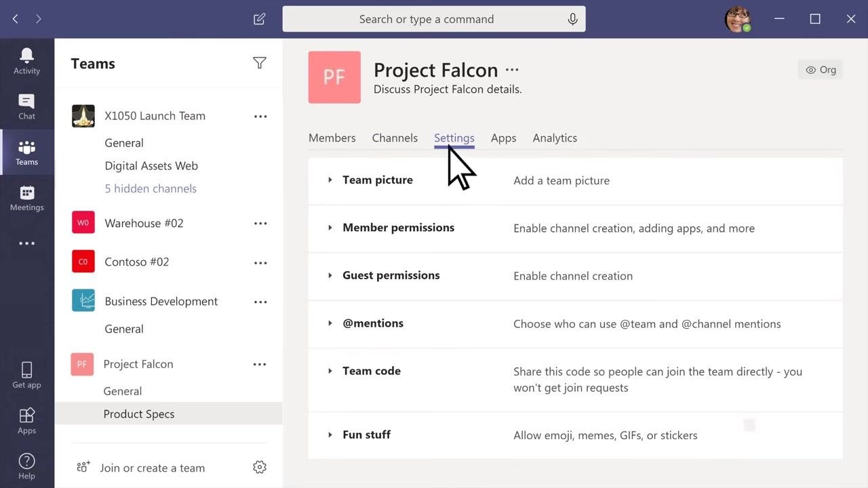Viewport: 868px width, 488px height.
Task: Select the Settings tab
Action: (x=454, y=138)
